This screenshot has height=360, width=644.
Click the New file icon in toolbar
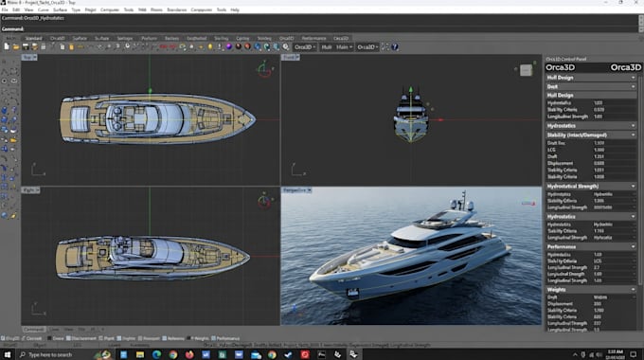[x=7, y=46]
